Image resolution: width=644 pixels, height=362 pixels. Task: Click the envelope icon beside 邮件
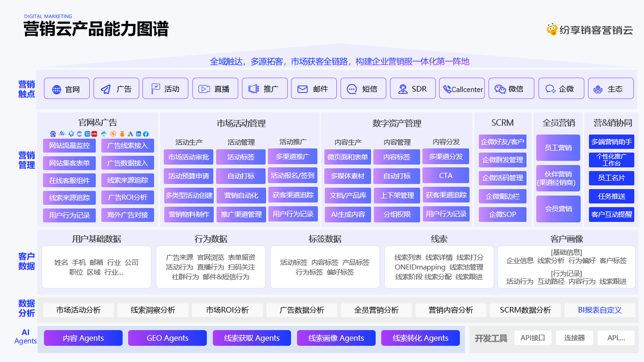tap(303, 89)
